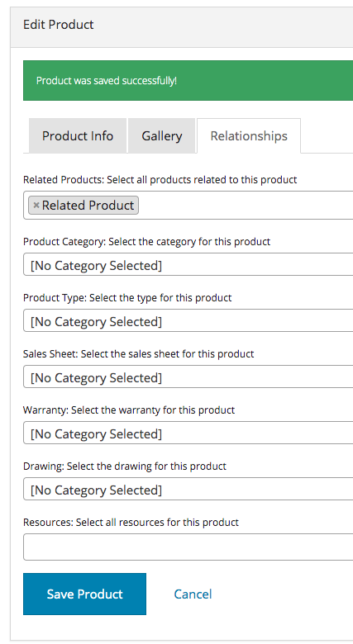Image resolution: width=353 pixels, height=644 pixels.
Task: Click the Edit Product panel header
Action: [182, 25]
